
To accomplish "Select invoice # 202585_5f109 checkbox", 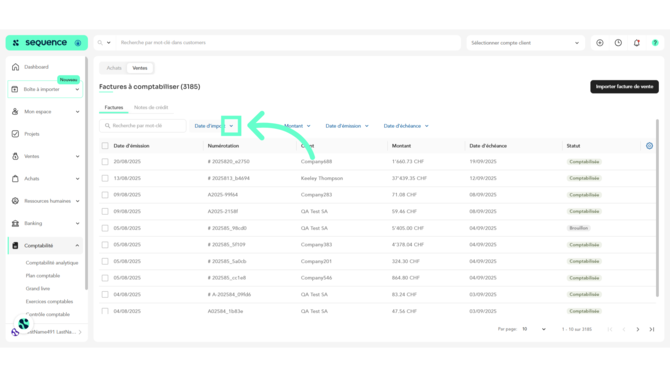I will (105, 245).
